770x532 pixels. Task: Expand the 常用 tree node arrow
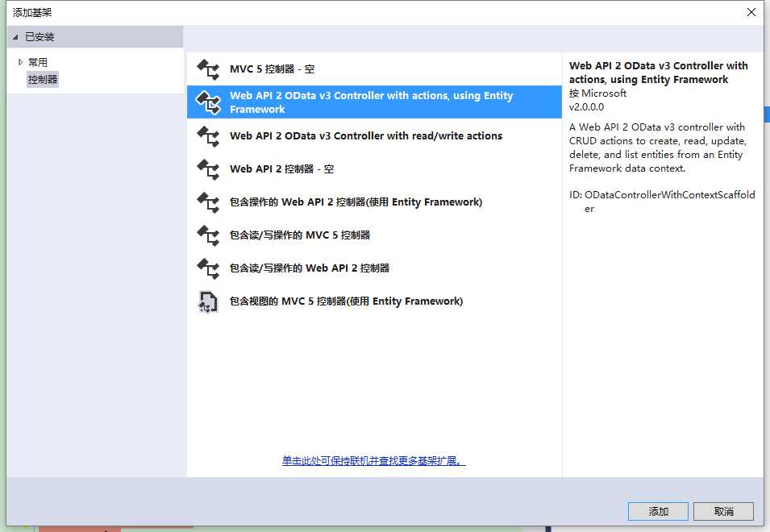20,62
